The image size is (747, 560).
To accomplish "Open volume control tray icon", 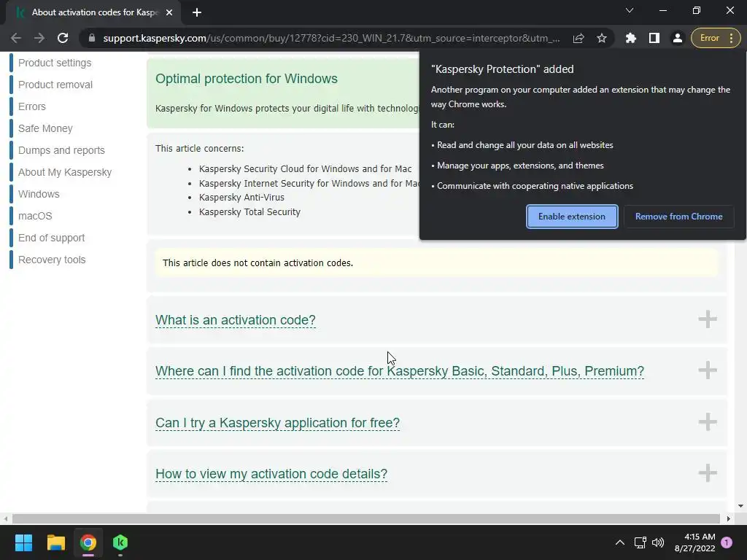I will [x=658, y=542].
